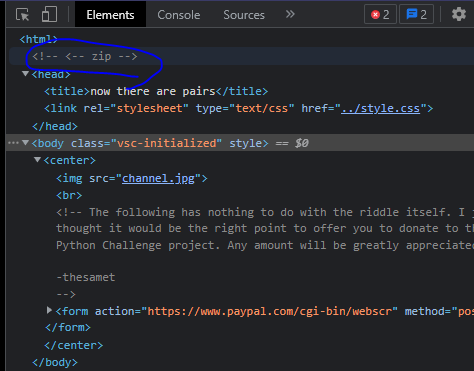Activate the inspect element picker icon
This screenshot has width=474, height=371.
[22, 15]
